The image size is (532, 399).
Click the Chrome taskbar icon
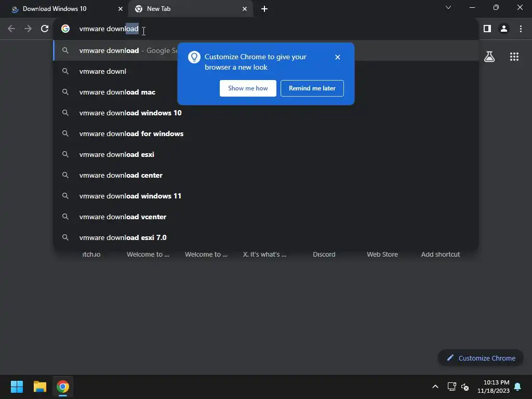(x=63, y=387)
